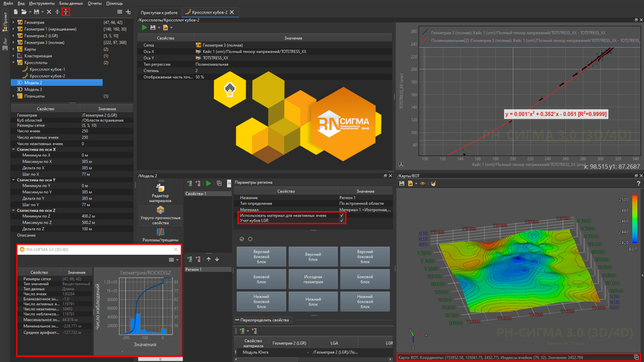This screenshot has width=644, height=362.
Task: Open Упруго-прочностные свойства tool
Action: [160, 215]
